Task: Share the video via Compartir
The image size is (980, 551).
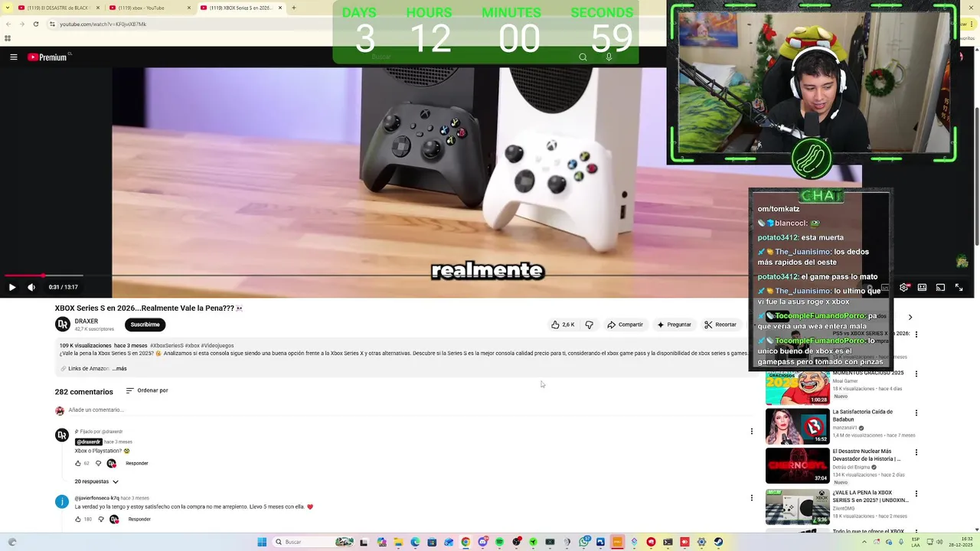Action: [625, 324]
